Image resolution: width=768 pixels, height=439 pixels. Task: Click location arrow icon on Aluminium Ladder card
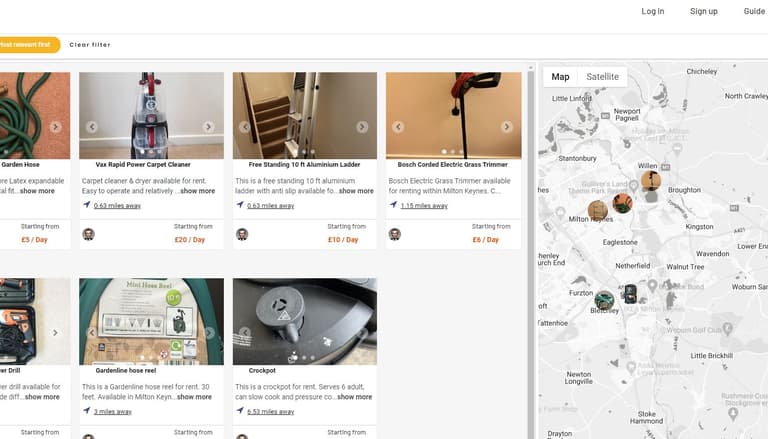pos(240,204)
